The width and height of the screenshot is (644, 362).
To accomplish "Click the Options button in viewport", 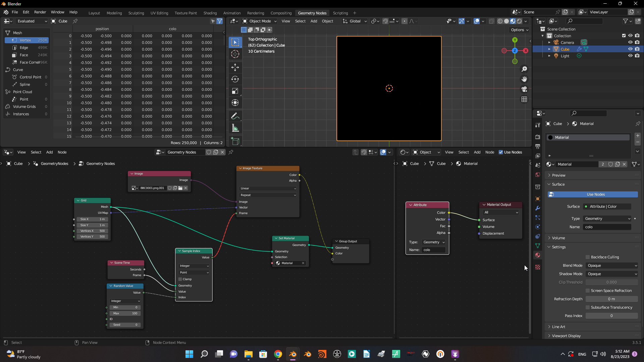I will pos(520,30).
